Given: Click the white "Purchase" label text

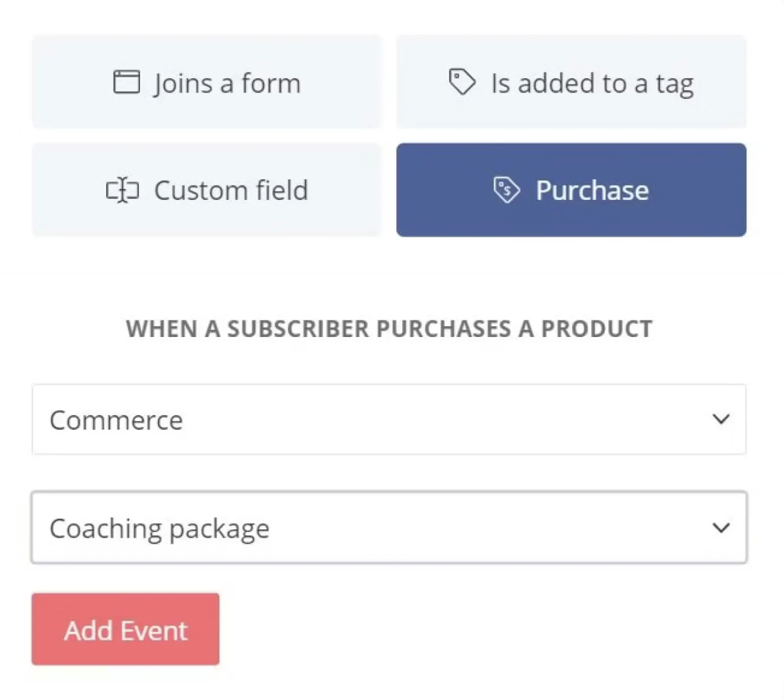Looking at the screenshot, I should 592,191.
